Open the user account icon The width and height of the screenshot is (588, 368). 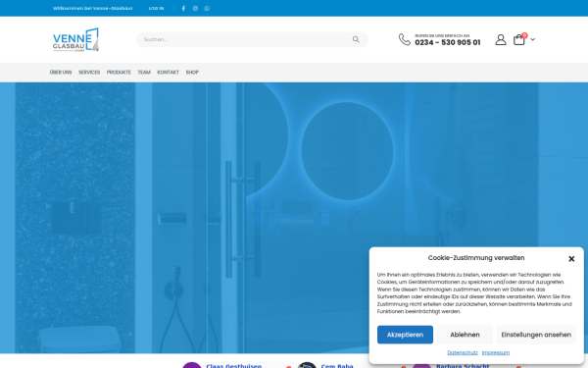[x=501, y=39]
